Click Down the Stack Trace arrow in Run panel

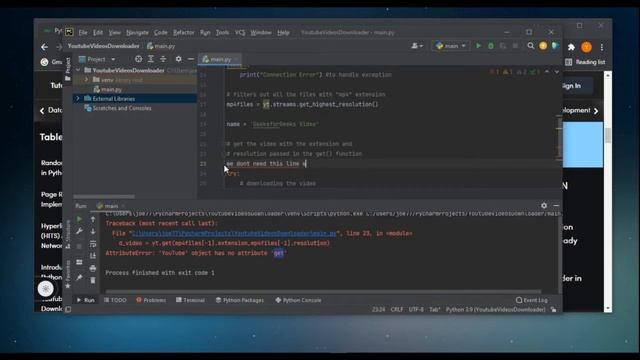pyautogui.click(x=93, y=231)
